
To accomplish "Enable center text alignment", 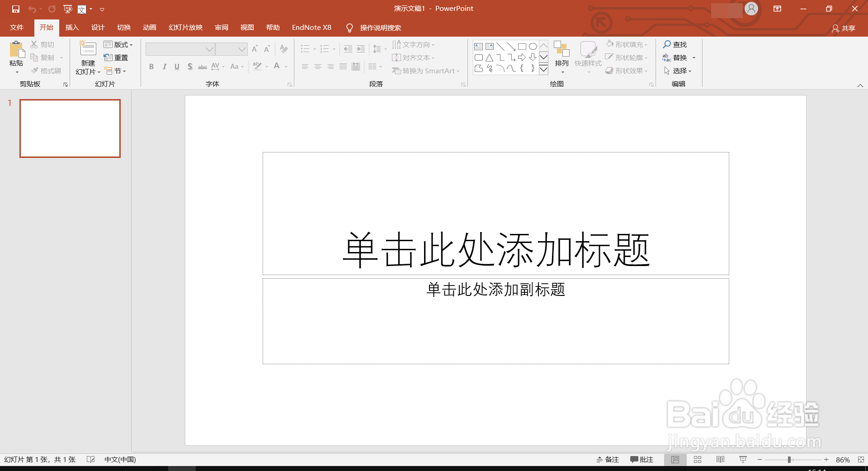I will (318, 67).
